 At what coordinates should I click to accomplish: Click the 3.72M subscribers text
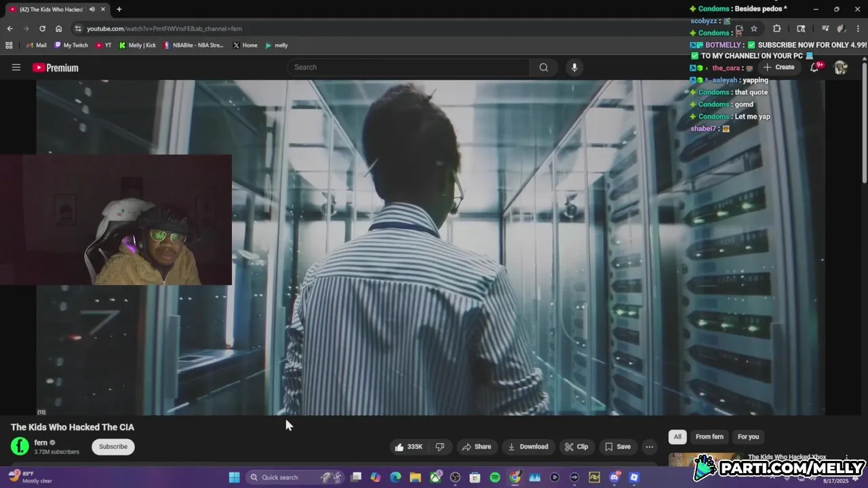pos(57,452)
